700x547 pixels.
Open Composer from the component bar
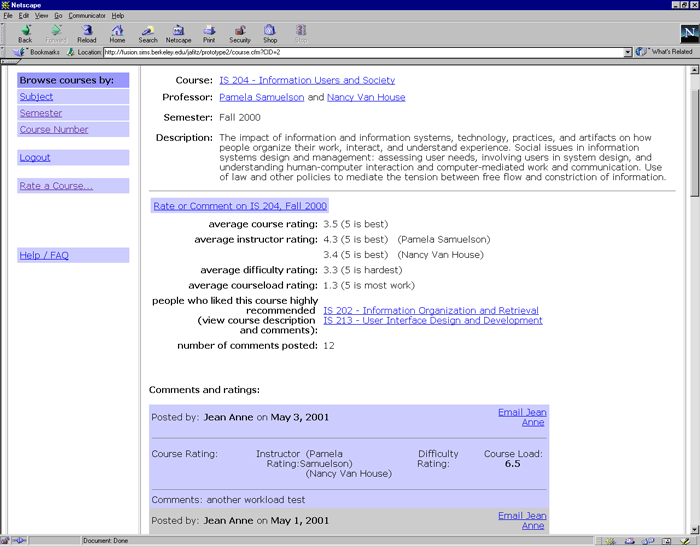pyautogui.click(x=684, y=541)
